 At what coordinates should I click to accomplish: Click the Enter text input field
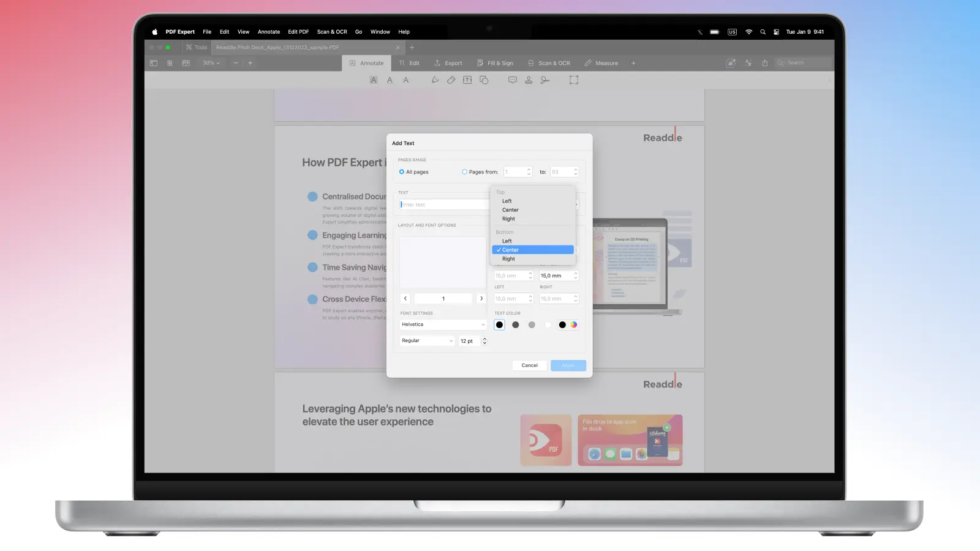point(444,204)
